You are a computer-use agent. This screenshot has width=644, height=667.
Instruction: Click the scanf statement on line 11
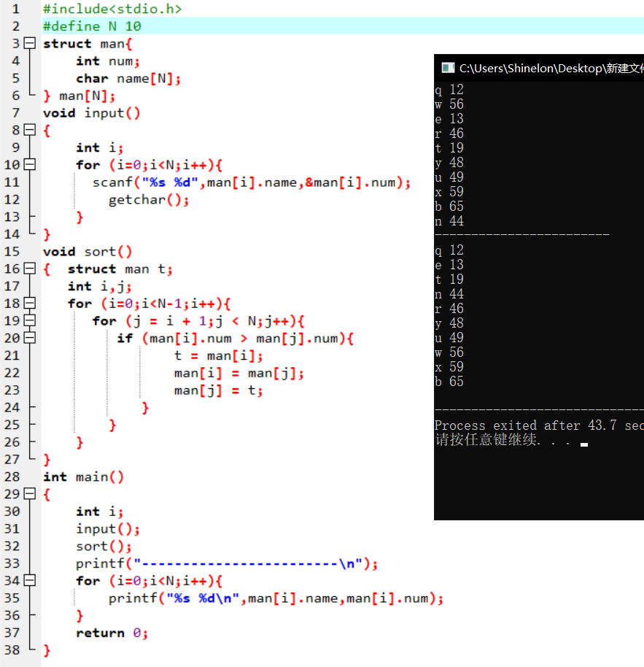click(252, 182)
